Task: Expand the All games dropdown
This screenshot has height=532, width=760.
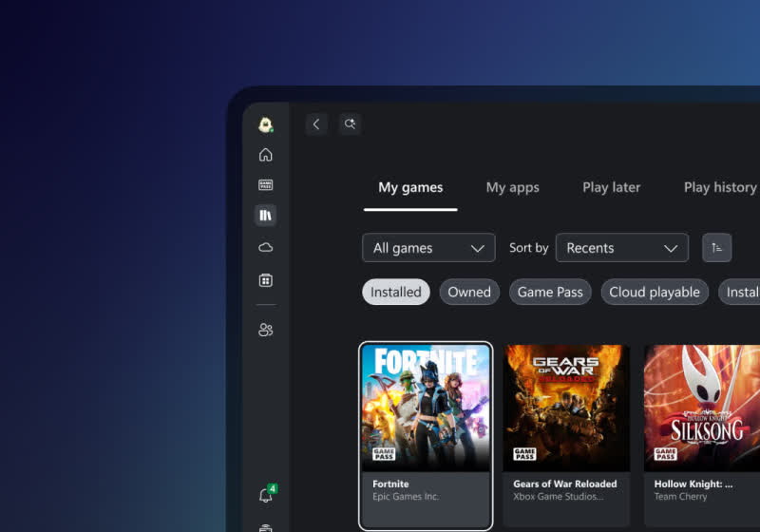Action: (x=428, y=248)
